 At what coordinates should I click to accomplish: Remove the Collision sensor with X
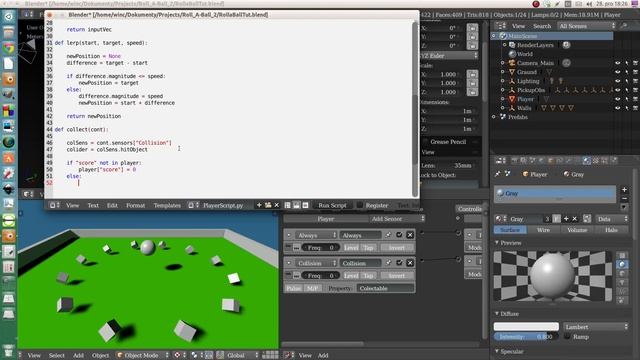(x=410, y=263)
